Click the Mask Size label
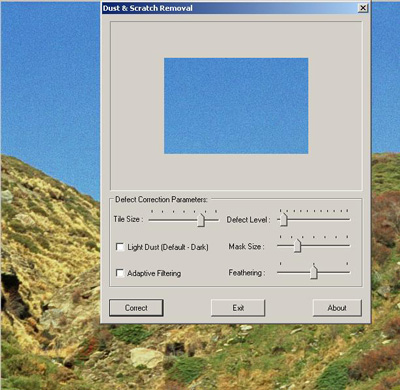Image resolution: width=400 pixels, height=390 pixels. coord(246,247)
